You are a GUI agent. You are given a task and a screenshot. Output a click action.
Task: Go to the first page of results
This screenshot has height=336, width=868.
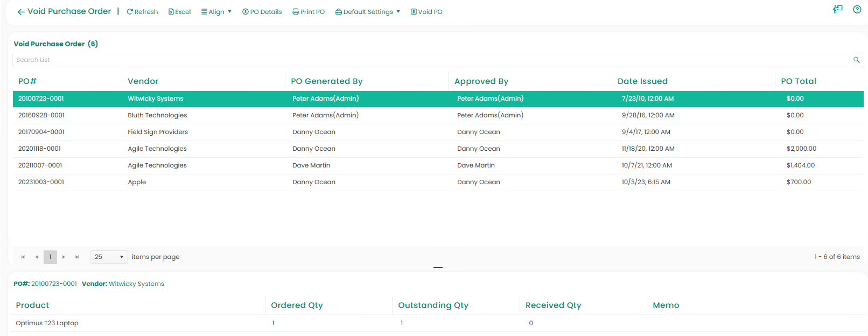pyautogui.click(x=23, y=257)
